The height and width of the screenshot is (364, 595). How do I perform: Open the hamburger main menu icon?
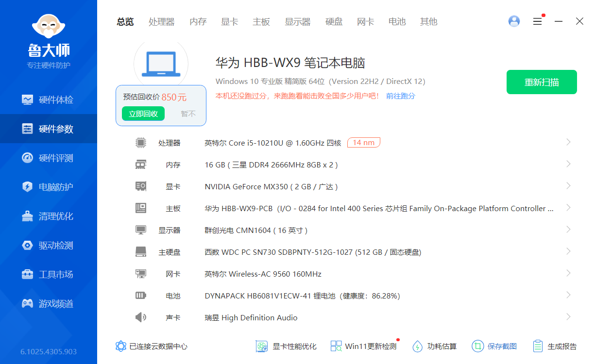click(537, 21)
